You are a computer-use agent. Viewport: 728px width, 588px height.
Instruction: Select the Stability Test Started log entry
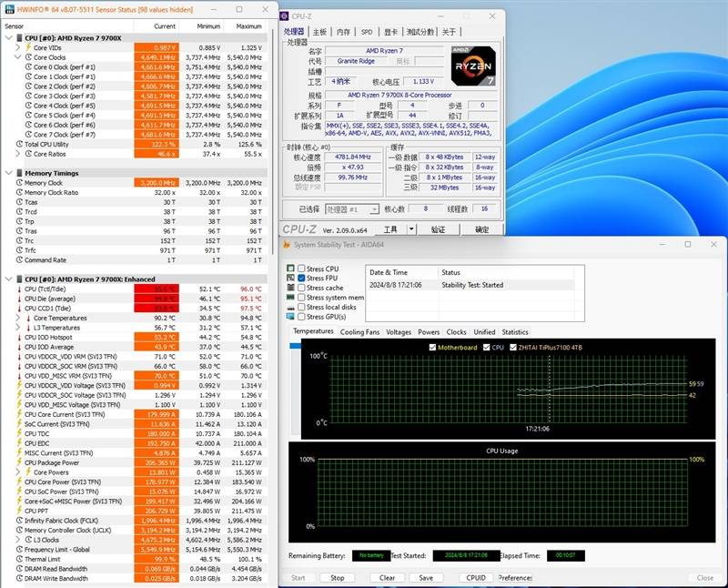tap(471, 284)
